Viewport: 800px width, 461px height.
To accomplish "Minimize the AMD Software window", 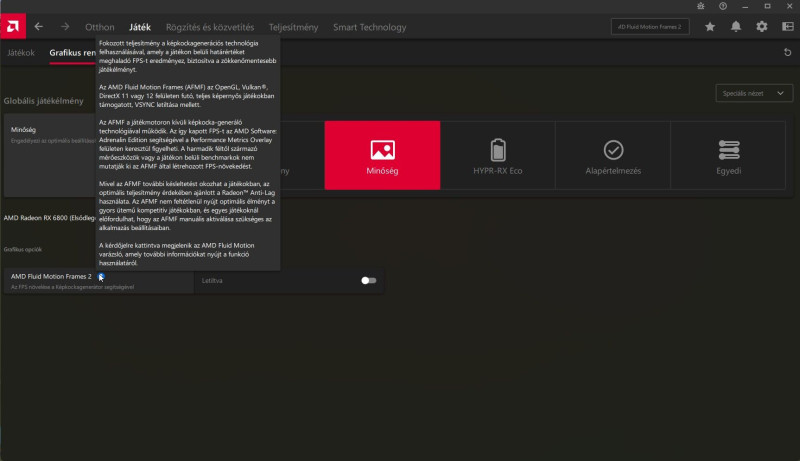I will (745, 6).
